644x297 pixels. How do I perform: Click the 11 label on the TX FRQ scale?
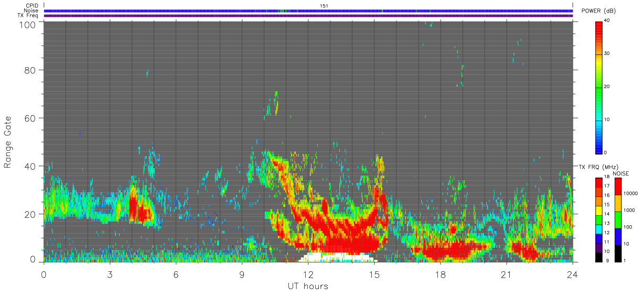(x=607, y=242)
